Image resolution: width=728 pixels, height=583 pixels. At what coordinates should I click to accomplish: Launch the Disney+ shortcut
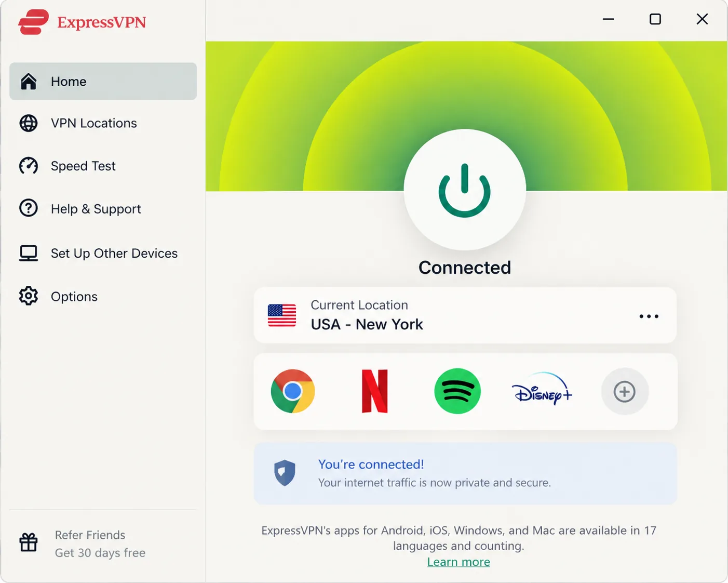[x=542, y=389]
